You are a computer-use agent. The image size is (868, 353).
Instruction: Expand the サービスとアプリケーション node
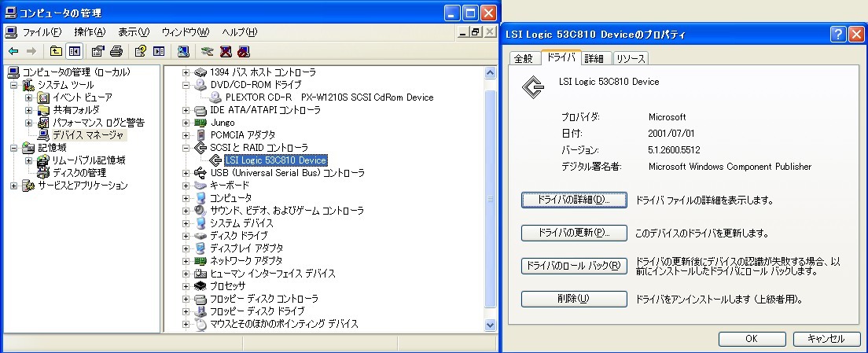(x=14, y=186)
